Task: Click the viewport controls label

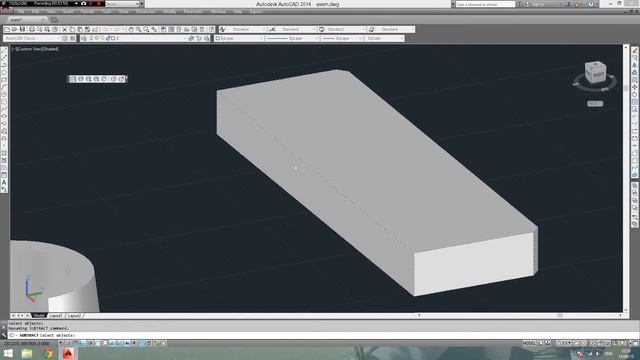Action: [x=35, y=49]
